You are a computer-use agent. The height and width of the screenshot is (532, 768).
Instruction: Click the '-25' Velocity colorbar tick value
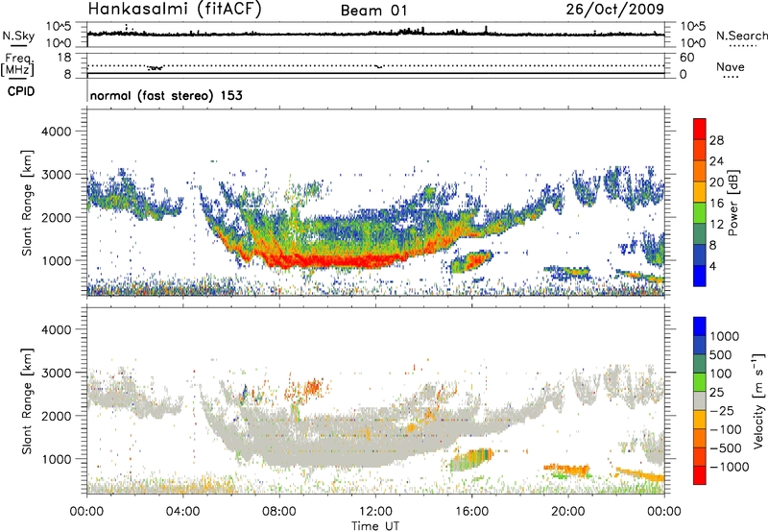coord(722,410)
